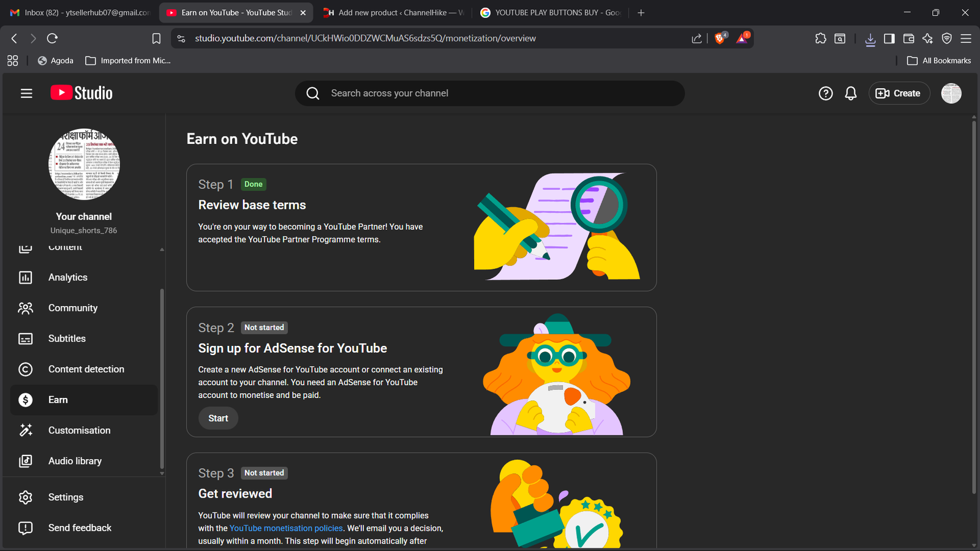This screenshot has height=551, width=980.
Task: Open Analytics in the sidebar
Action: tap(68, 277)
